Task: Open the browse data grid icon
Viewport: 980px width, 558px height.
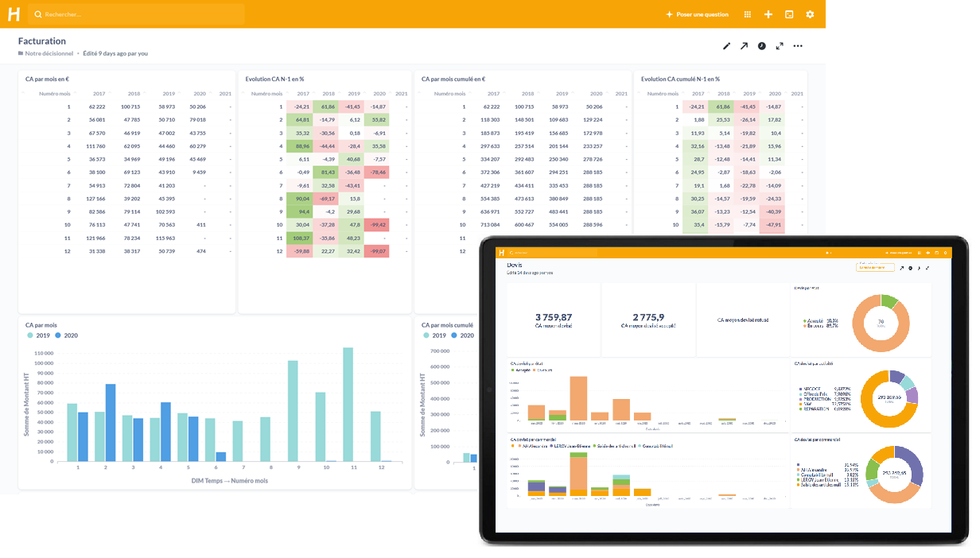Action: tap(747, 14)
